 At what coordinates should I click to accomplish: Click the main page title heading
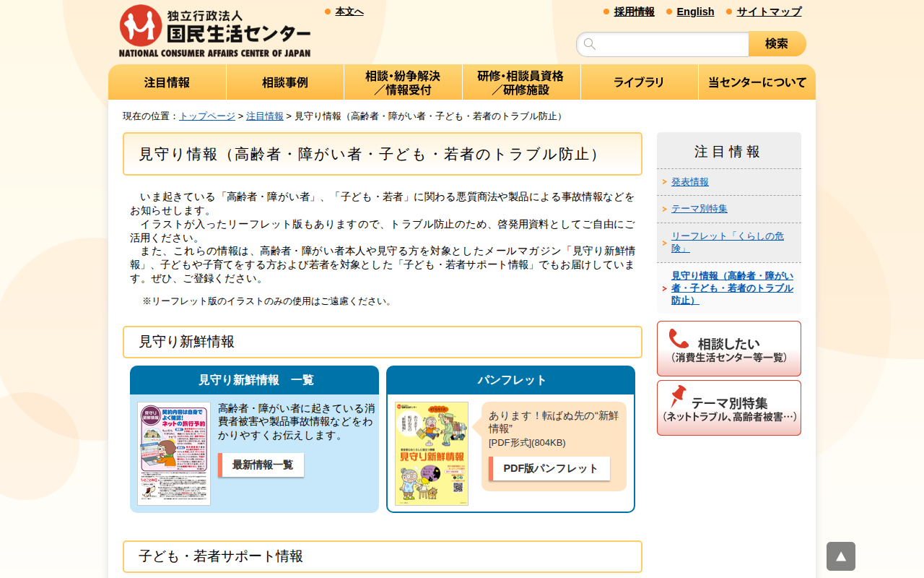coord(383,154)
